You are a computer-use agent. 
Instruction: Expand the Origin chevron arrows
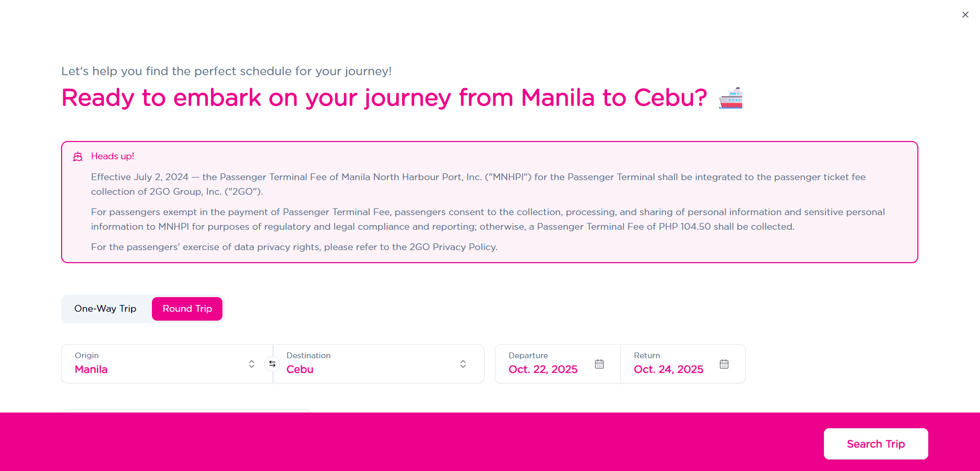pos(252,364)
